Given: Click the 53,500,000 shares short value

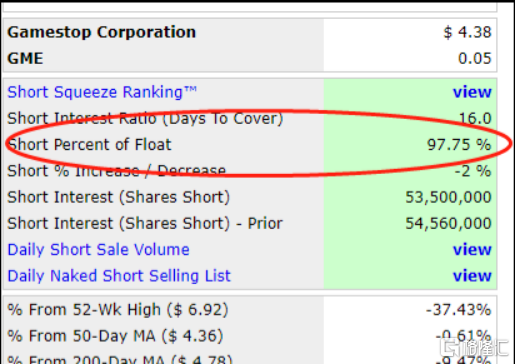Looking at the screenshot, I should pos(448,197).
